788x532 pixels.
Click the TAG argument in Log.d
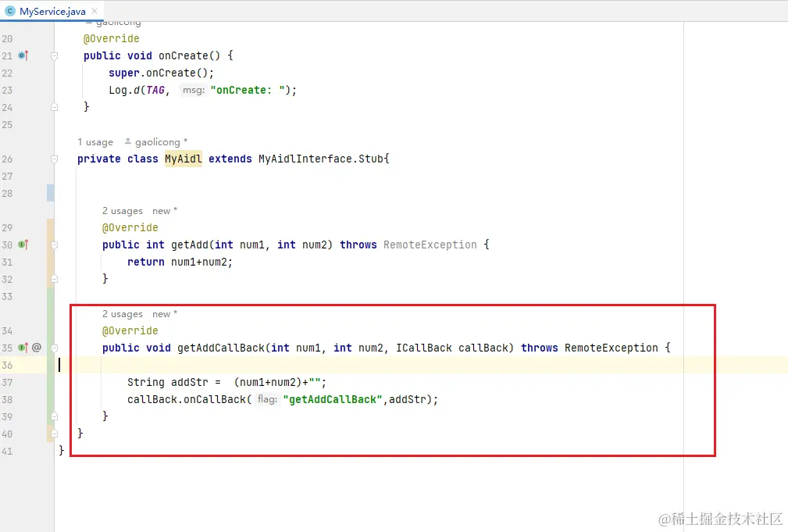pos(155,90)
